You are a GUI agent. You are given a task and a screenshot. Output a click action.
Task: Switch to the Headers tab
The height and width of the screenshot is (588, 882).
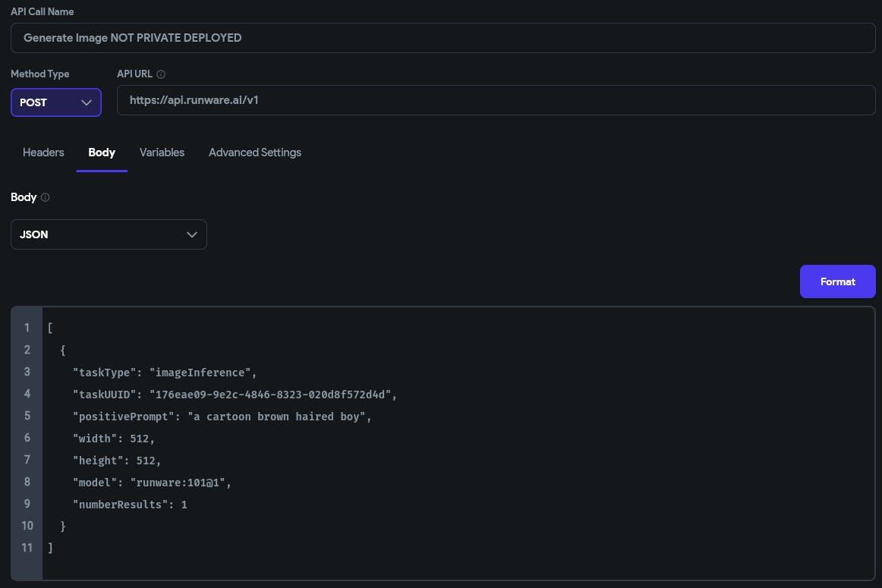(43, 153)
